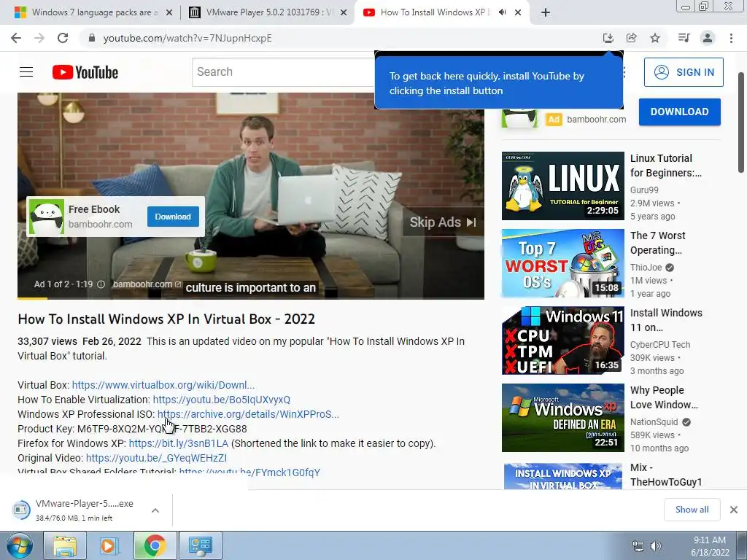
Task: Open Chrome profile avatar
Action: [x=708, y=38]
